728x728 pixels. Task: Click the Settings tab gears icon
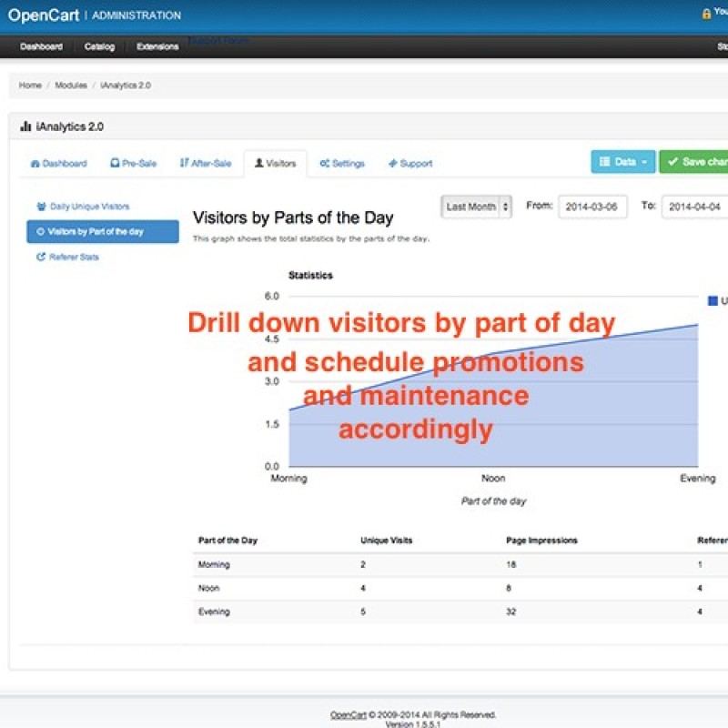click(x=324, y=164)
